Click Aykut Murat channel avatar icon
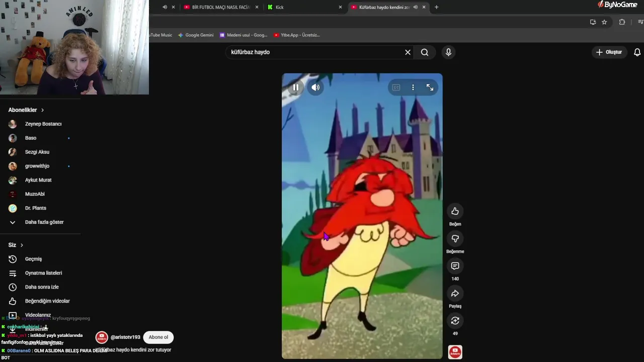 click(13, 180)
